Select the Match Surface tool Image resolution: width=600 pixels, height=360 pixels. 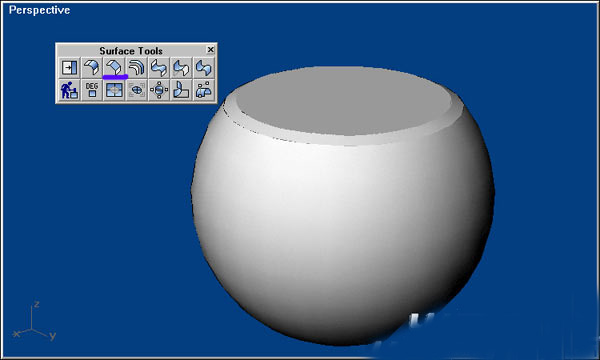point(181,68)
